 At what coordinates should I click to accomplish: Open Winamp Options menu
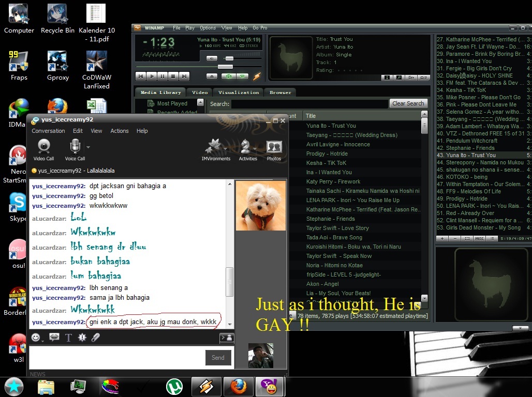point(208,28)
